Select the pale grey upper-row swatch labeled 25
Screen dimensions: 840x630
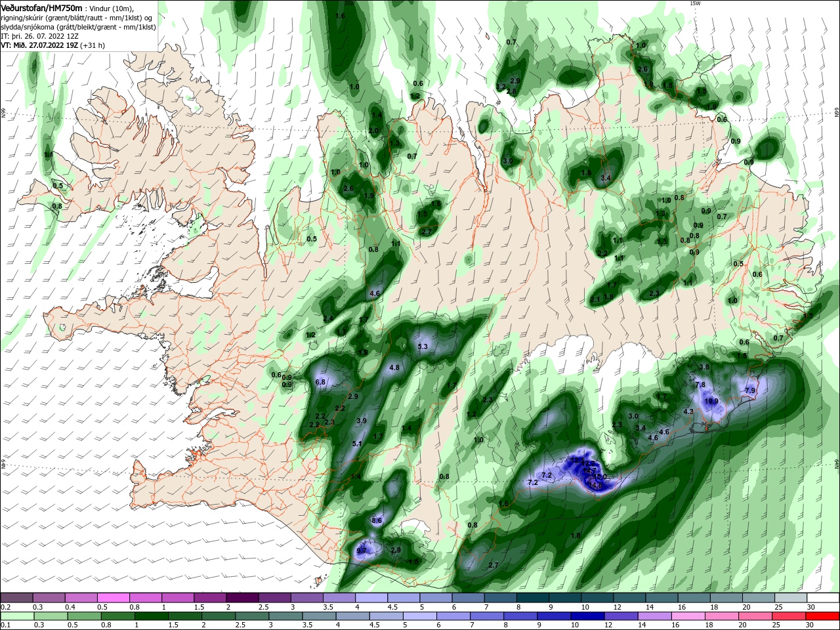[791, 598]
